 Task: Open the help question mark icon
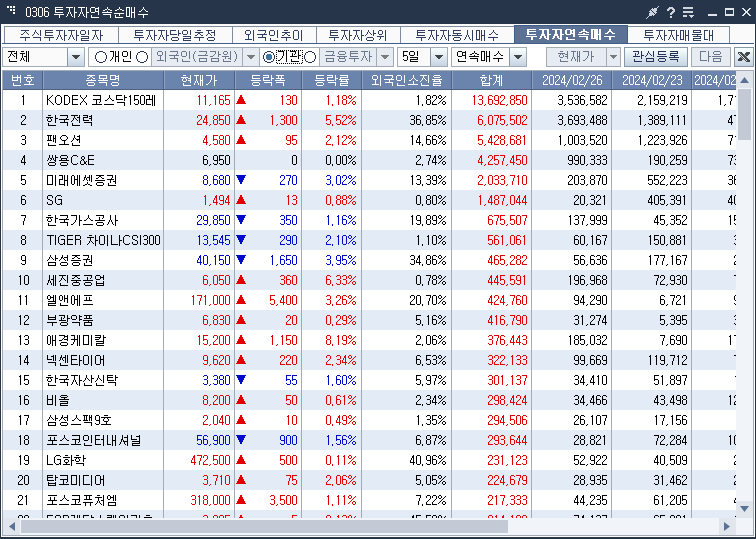coord(671,12)
